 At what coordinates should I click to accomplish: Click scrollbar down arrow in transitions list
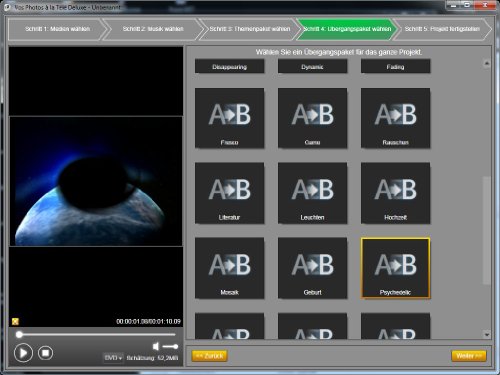(487, 334)
